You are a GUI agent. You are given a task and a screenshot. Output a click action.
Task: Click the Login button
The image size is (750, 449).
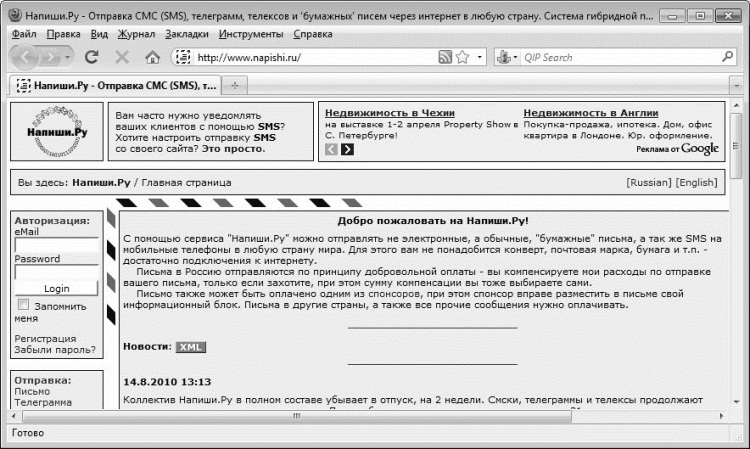pos(57,288)
